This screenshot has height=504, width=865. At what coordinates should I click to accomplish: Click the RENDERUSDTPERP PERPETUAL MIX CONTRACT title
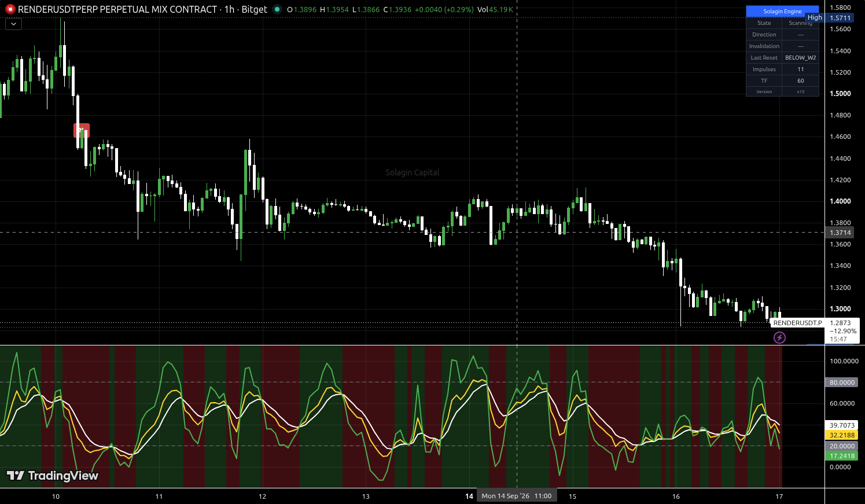[117, 9]
